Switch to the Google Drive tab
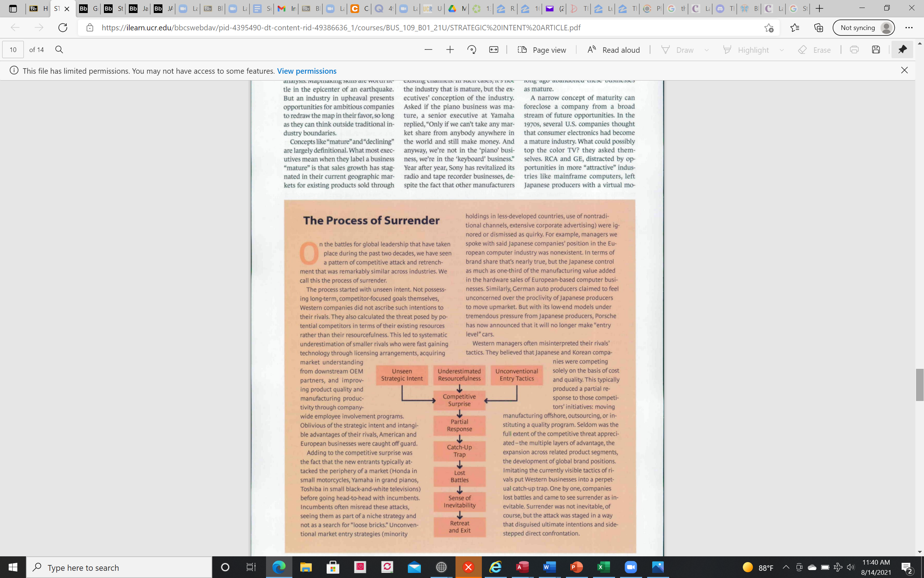 point(457,8)
